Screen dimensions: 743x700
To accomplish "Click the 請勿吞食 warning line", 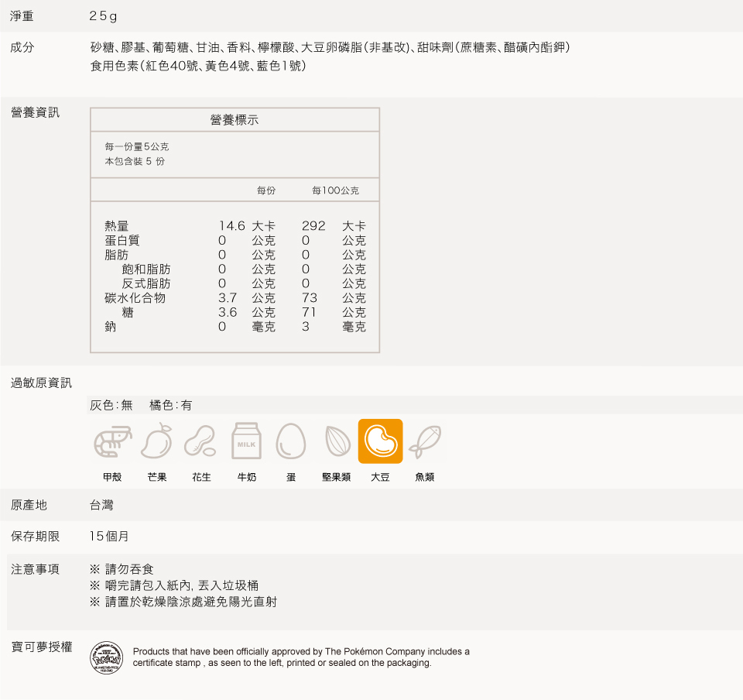I will point(122,569).
